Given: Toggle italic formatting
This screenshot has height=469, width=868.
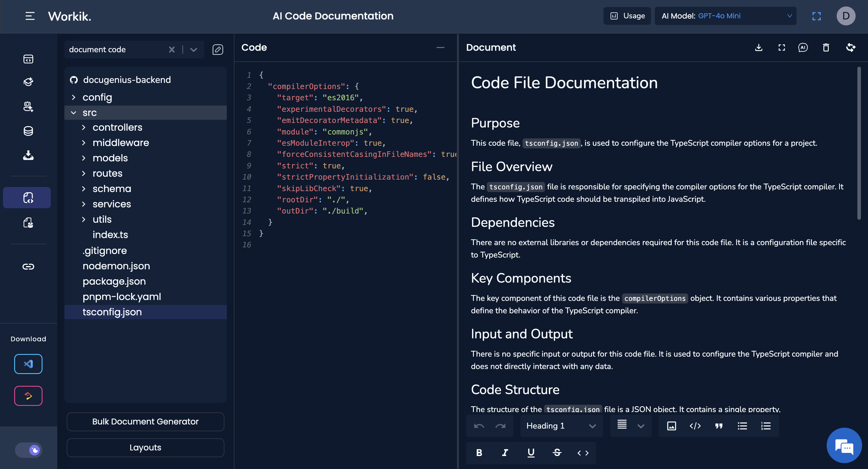Looking at the screenshot, I should coord(505,453).
